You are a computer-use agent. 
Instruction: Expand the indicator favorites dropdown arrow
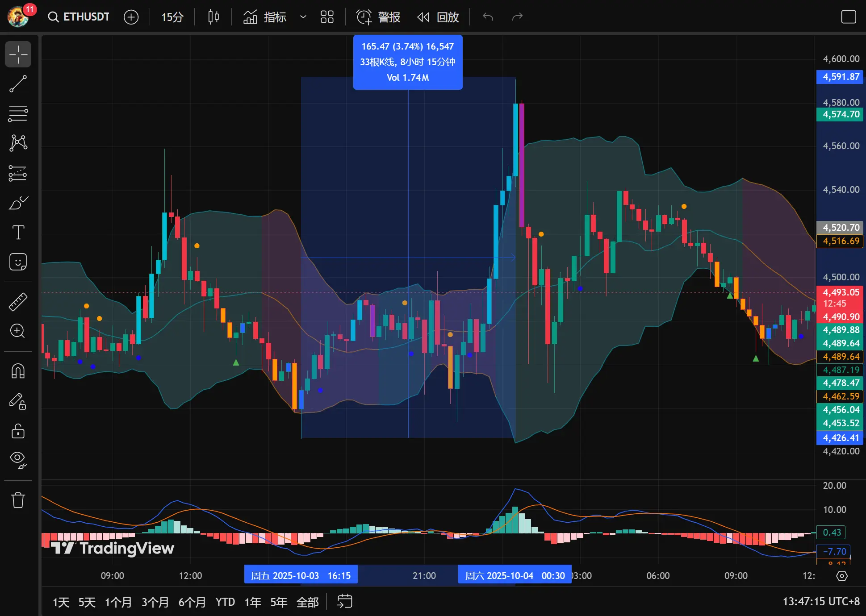[x=303, y=17]
